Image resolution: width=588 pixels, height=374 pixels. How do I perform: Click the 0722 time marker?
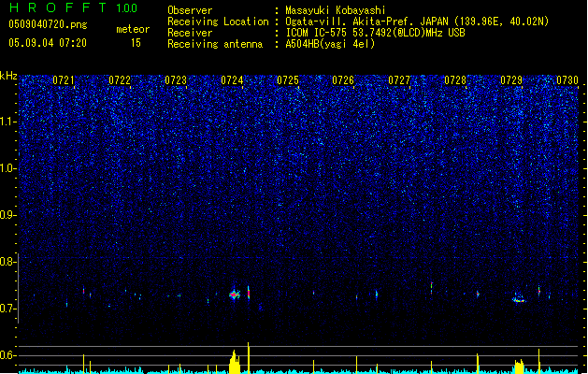tap(120, 80)
